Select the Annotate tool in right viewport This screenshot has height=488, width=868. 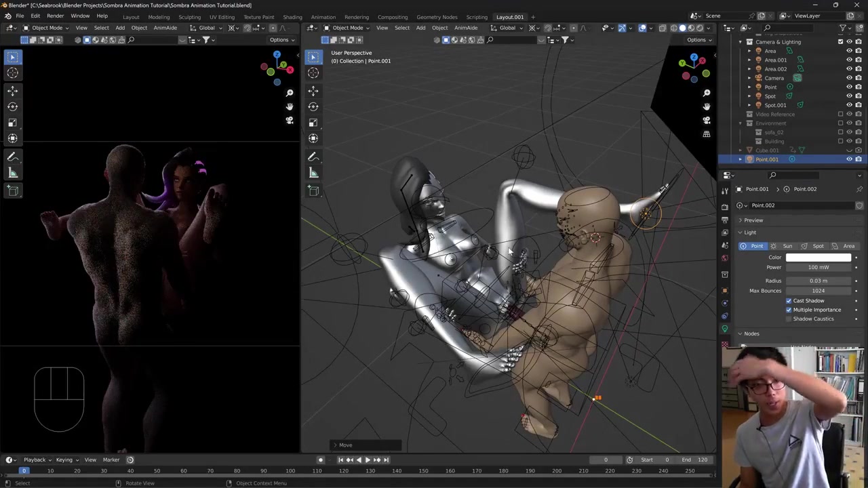point(313,157)
